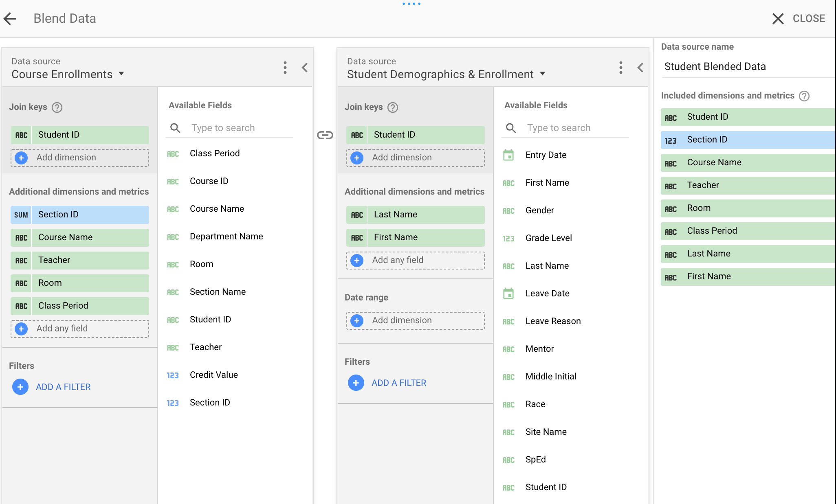
Task: Select Class Period in Available Fields list
Action: 215,153
